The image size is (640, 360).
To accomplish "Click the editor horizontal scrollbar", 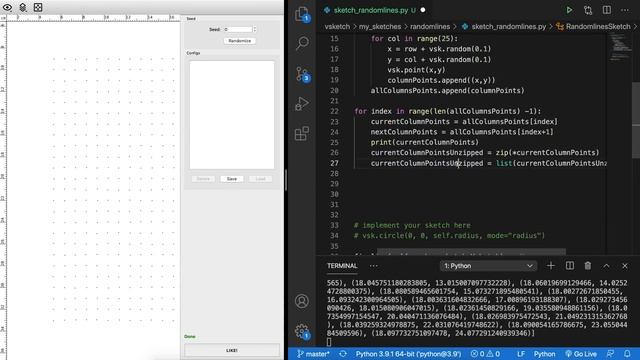I will [x=471, y=252].
